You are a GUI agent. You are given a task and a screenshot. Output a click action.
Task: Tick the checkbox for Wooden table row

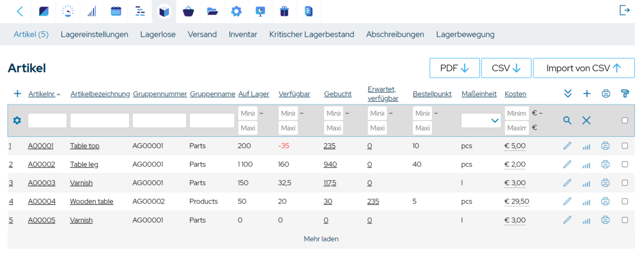point(625,201)
